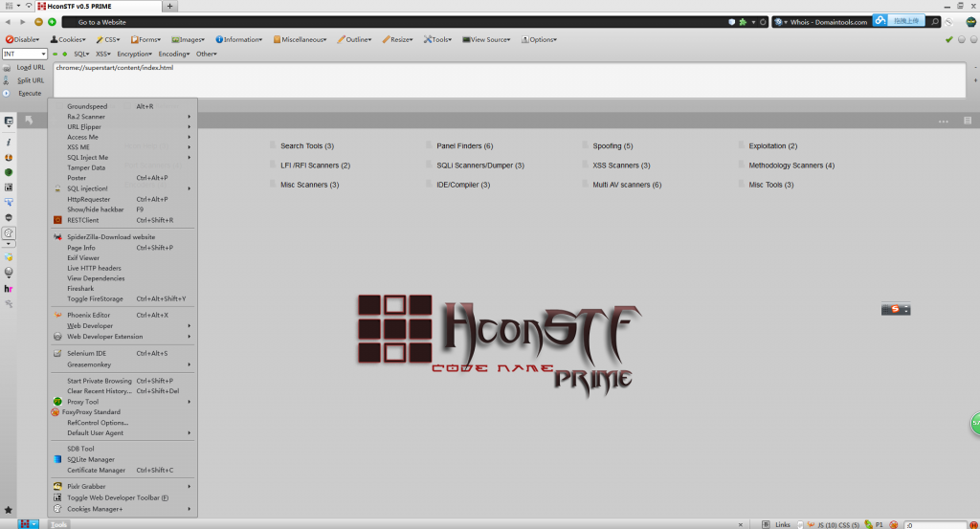Click the Cookies Manager+ icon
This screenshot has width=980, height=529.
57,509
